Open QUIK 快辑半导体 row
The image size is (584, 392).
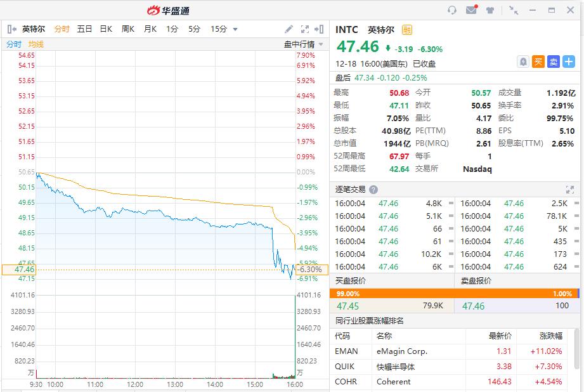pyautogui.click(x=448, y=367)
